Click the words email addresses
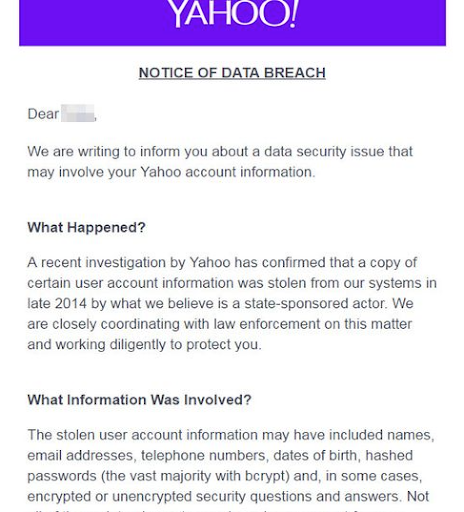The image size is (464, 512). tap(82, 456)
